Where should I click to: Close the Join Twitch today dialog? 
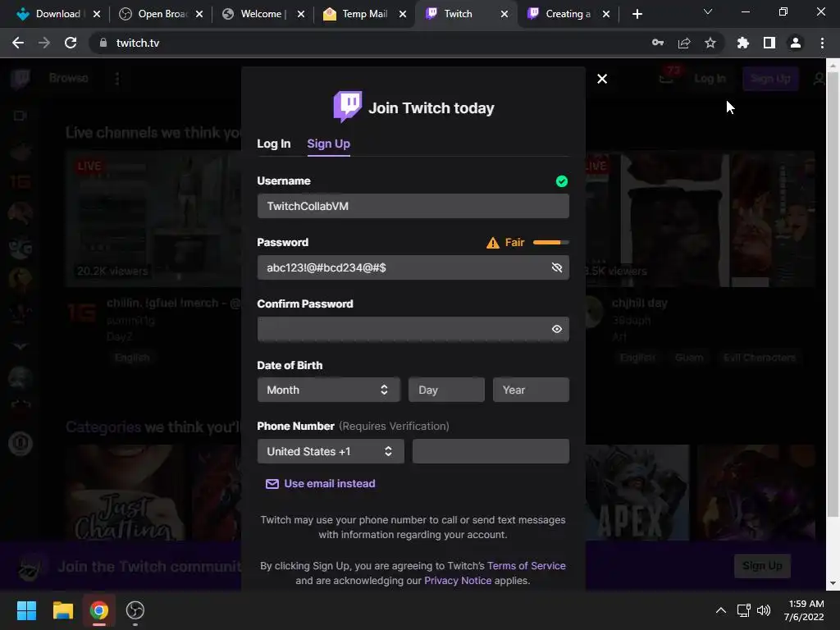point(601,79)
